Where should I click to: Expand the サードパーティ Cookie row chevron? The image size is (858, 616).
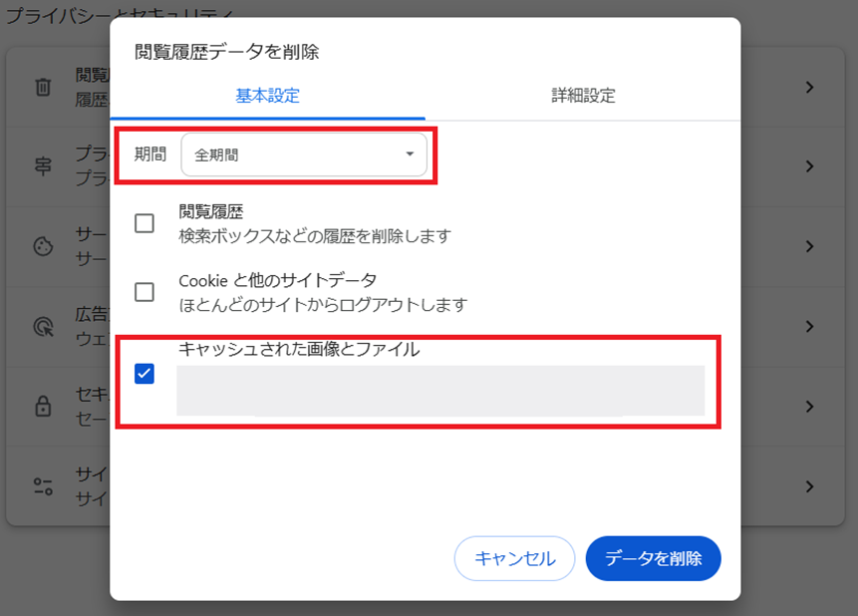pos(808,247)
